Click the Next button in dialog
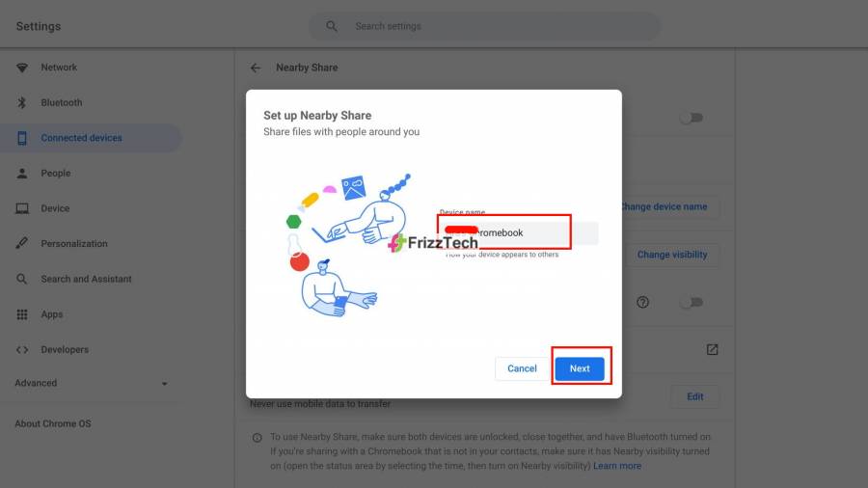The width and height of the screenshot is (868, 488). (580, 368)
